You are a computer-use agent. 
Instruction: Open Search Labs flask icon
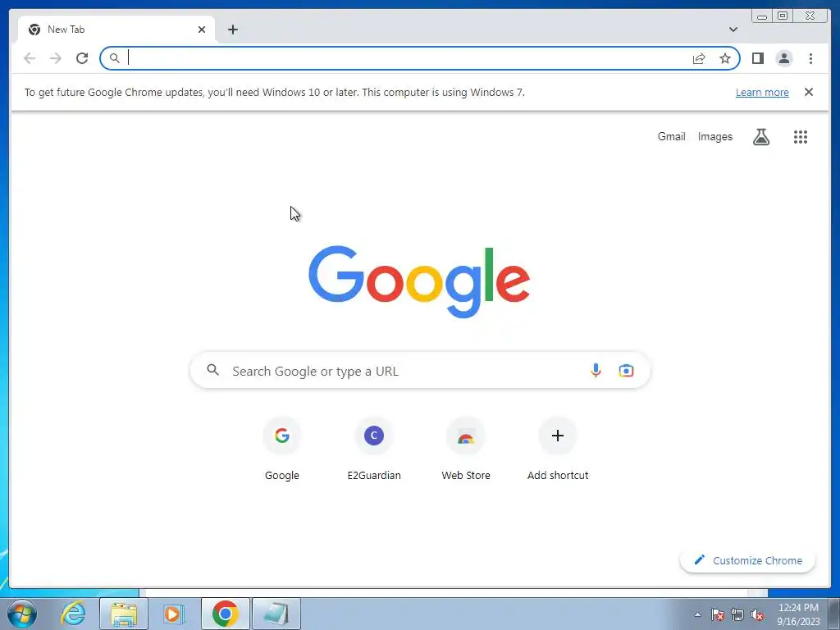point(760,137)
